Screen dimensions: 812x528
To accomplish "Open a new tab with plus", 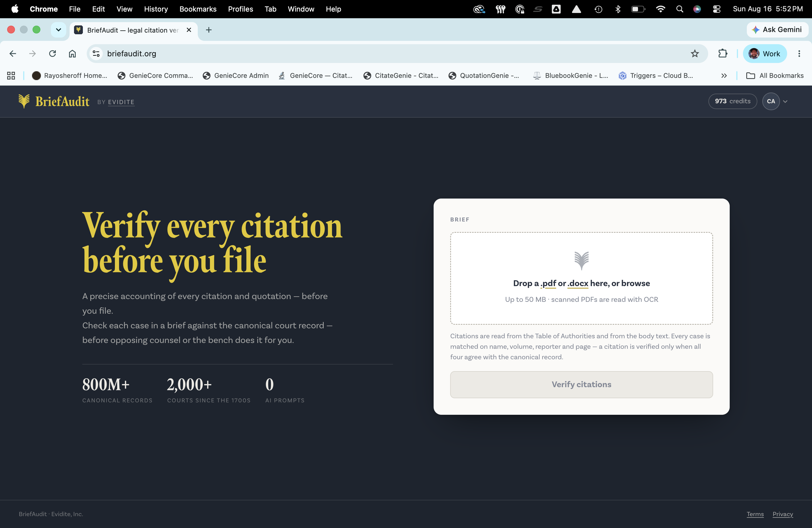I will pos(209,30).
